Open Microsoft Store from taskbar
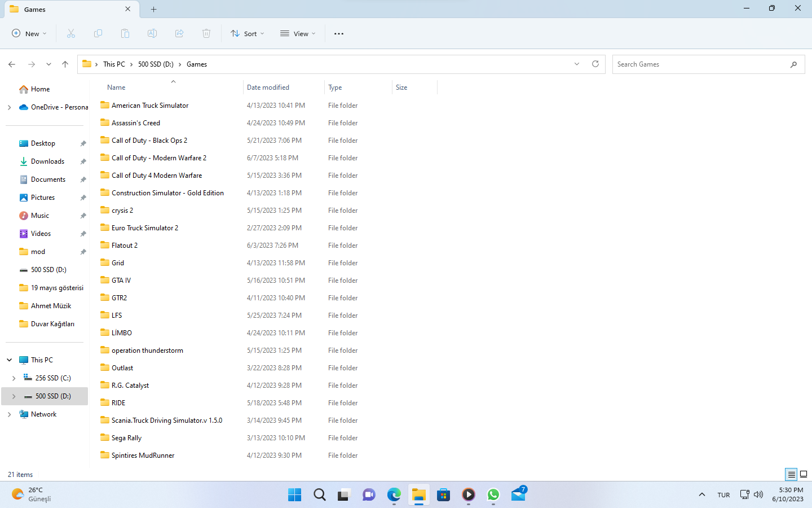Viewport: 812px width, 508px height. [x=444, y=494]
